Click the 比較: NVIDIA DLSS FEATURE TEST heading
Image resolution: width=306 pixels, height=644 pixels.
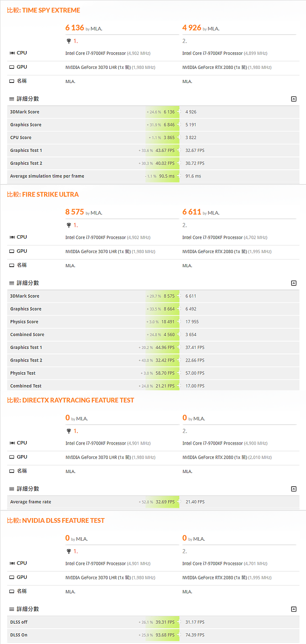point(56,521)
